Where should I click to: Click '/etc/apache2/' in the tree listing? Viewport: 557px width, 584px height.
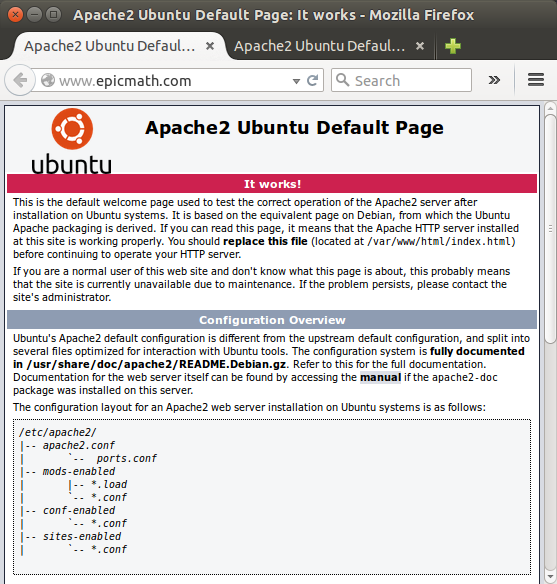[57, 432]
